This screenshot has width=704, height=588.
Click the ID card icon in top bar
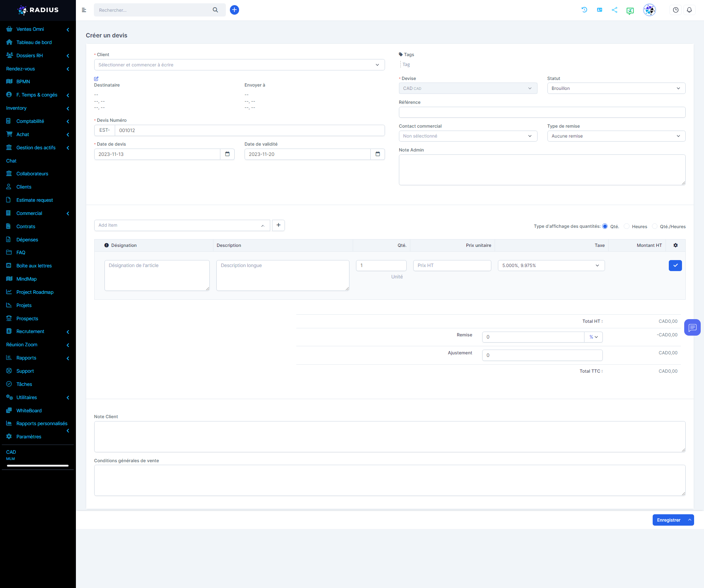point(599,10)
